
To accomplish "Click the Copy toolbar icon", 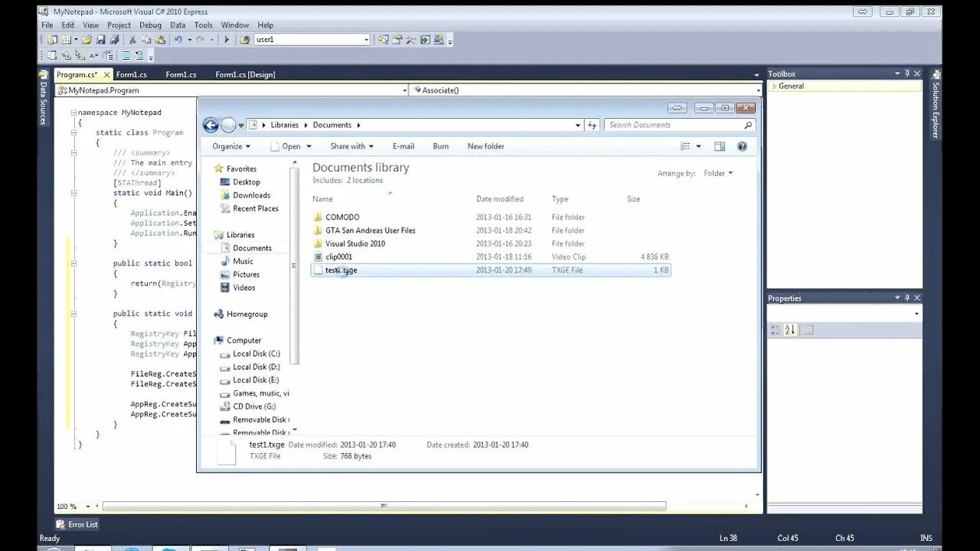I will click(x=146, y=40).
